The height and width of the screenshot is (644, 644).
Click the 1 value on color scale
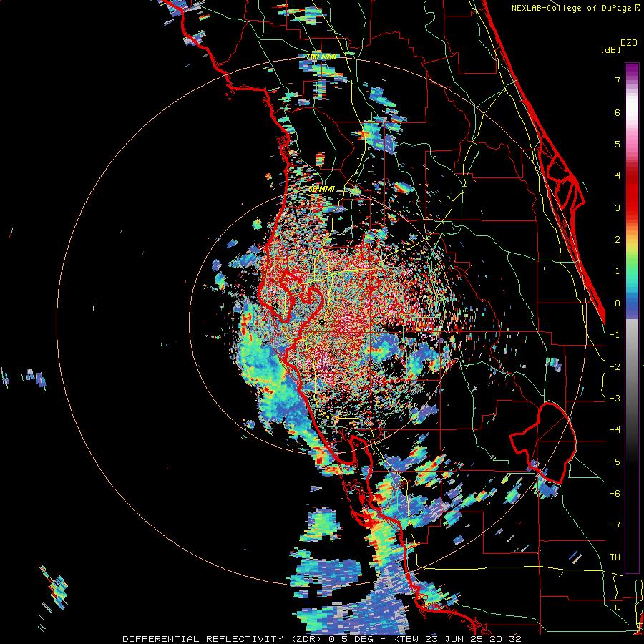pos(618,271)
